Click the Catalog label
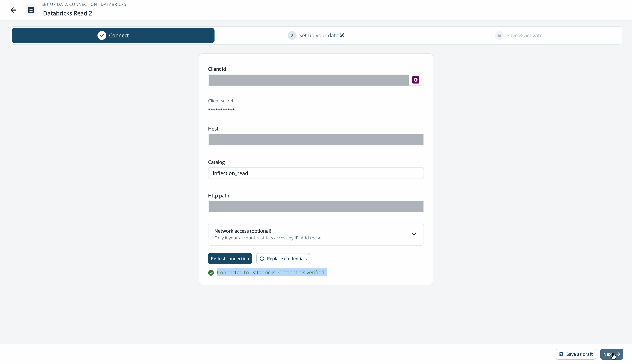Viewport: 632px width, 364px height. click(x=216, y=162)
